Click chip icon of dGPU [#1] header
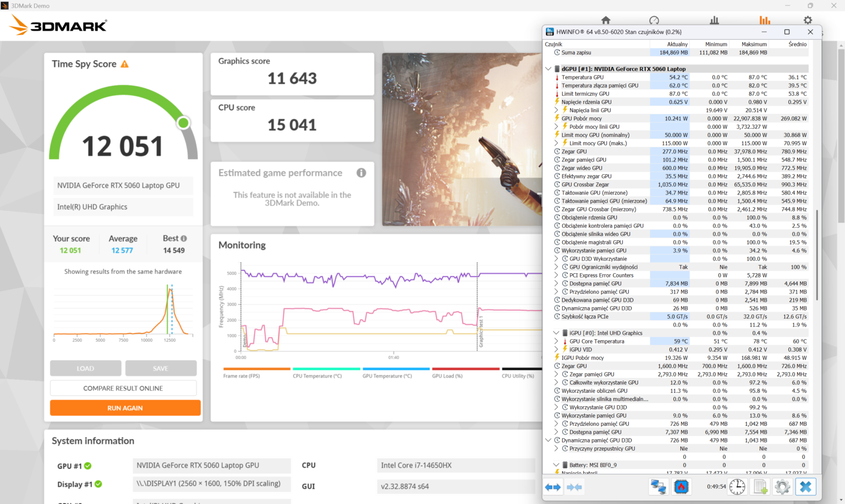 pyautogui.click(x=557, y=69)
